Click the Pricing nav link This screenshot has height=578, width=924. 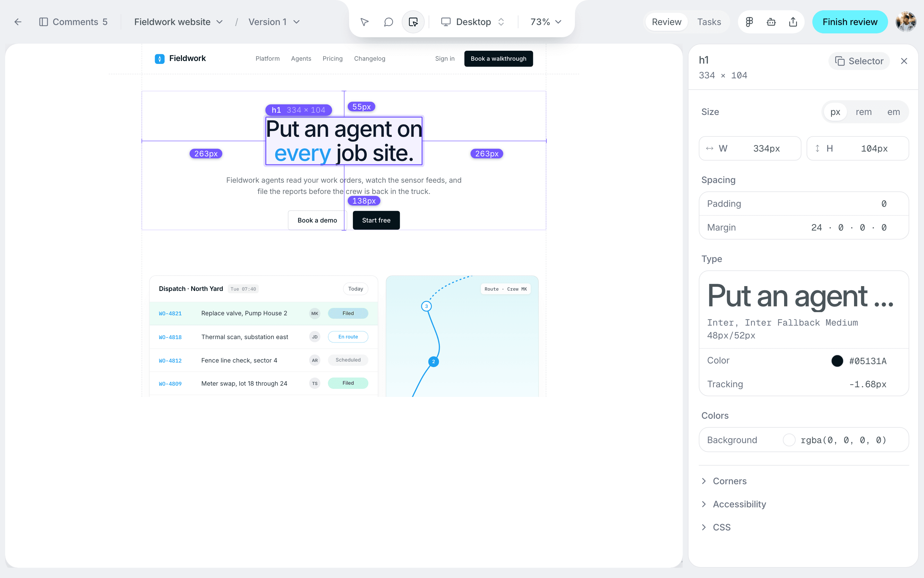333,58
